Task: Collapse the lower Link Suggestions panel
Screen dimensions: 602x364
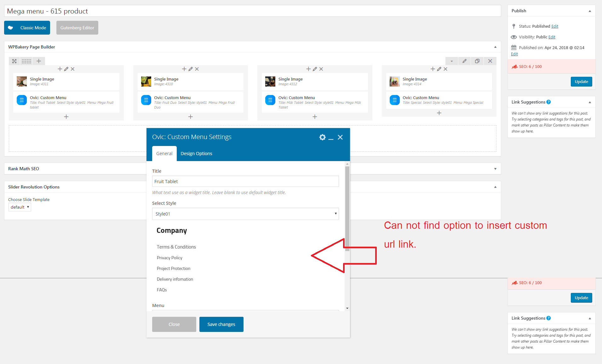Action: point(590,318)
